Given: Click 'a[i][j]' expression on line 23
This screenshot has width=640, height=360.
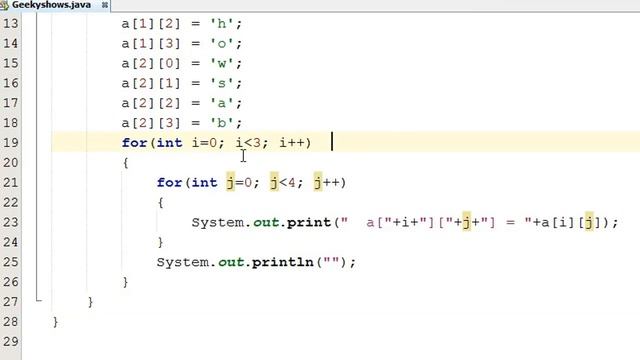Looking at the screenshot, I should (x=571, y=222).
